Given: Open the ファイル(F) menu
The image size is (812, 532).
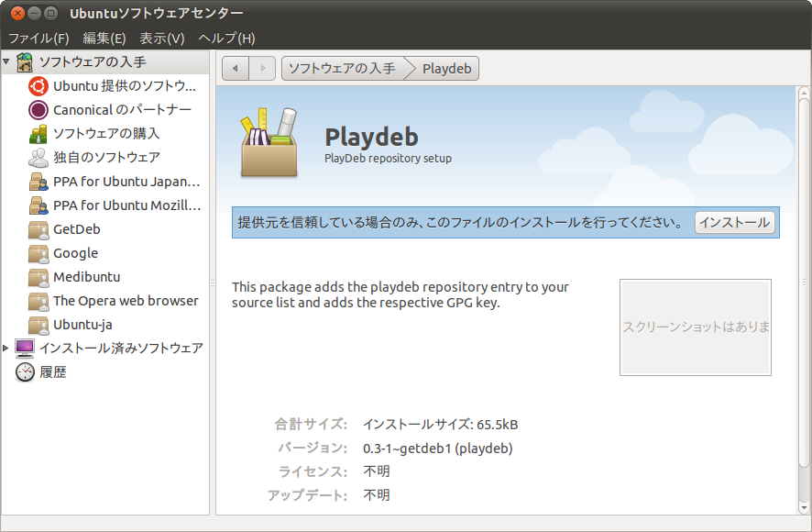Looking at the screenshot, I should click(x=38, y=39).
